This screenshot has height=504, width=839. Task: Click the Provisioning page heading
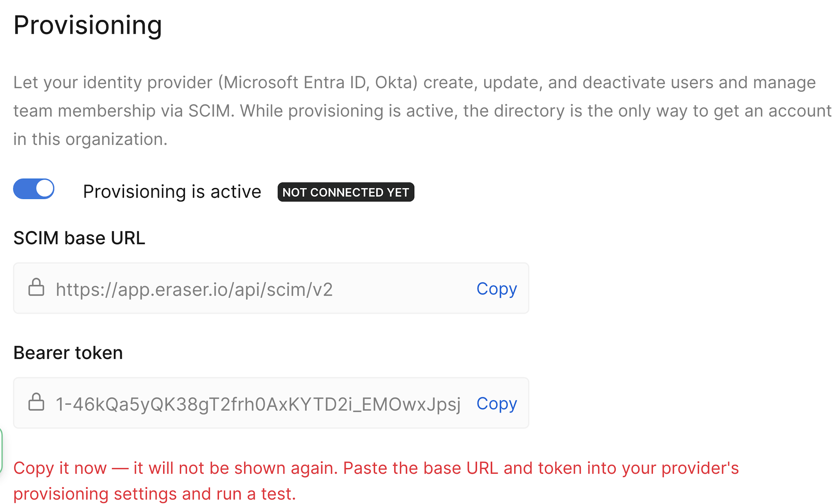pyautogui.click(x=88, y=26)
